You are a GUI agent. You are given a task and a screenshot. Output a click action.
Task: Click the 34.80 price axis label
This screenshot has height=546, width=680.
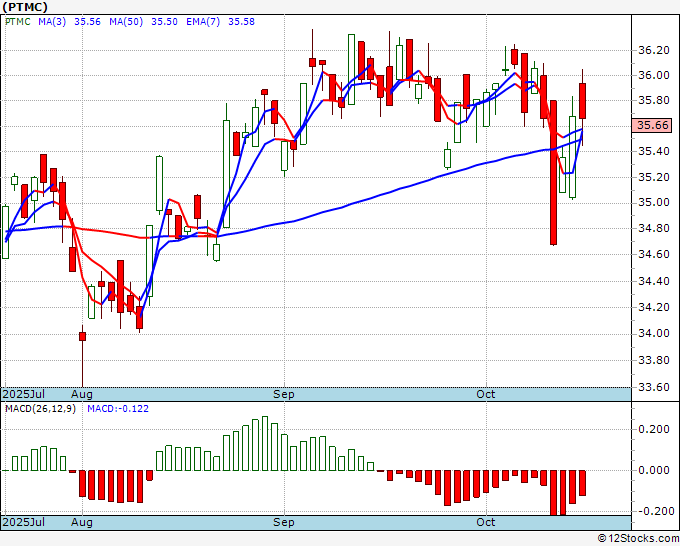pos(654,228)
